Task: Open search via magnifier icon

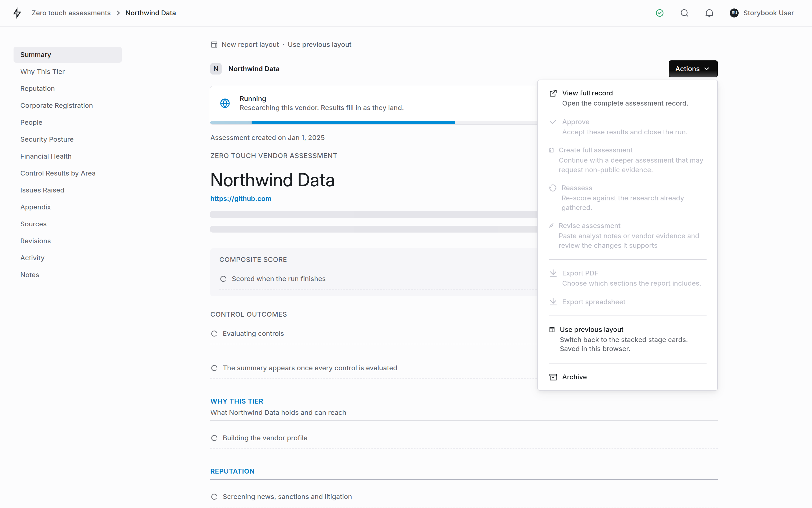Action: pos(685,13)
